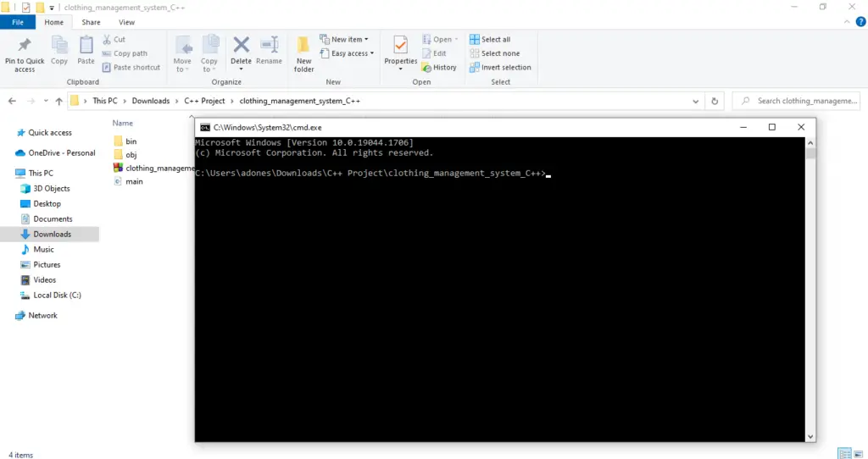Navigate to C++ Project breadcrumb

204,102
